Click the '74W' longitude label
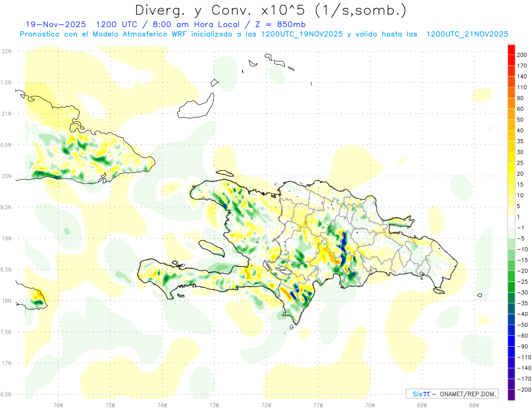This screenshot has height=411, width=532. pos(162,405)
